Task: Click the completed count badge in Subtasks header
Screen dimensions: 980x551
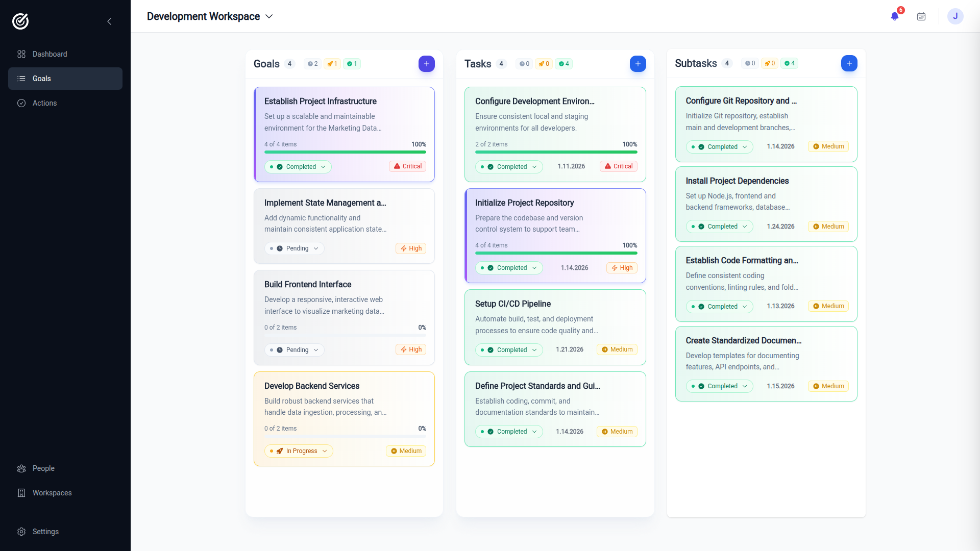Action: point(789,63)
